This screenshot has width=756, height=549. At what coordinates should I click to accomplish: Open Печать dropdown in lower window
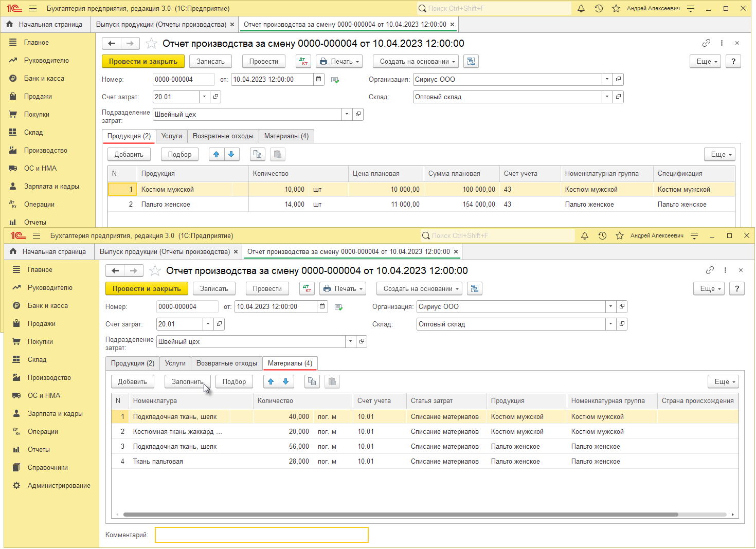coord(343,288)
